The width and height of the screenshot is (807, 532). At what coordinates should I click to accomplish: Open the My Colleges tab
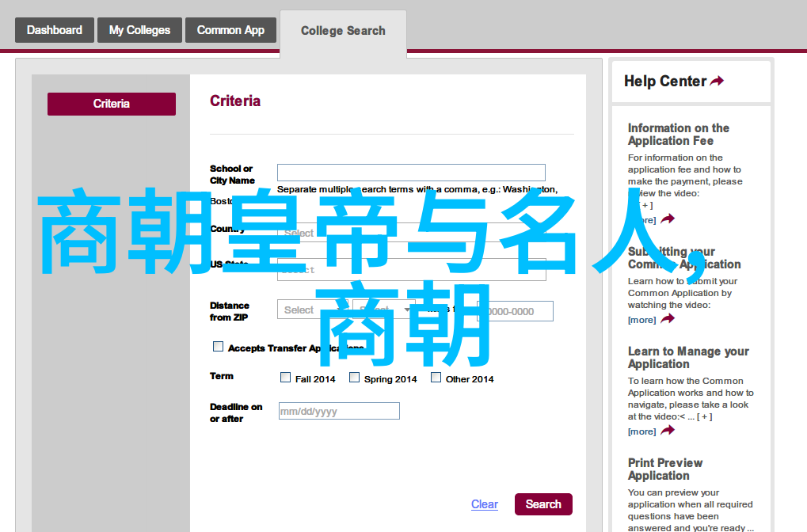tap(139, 30)
